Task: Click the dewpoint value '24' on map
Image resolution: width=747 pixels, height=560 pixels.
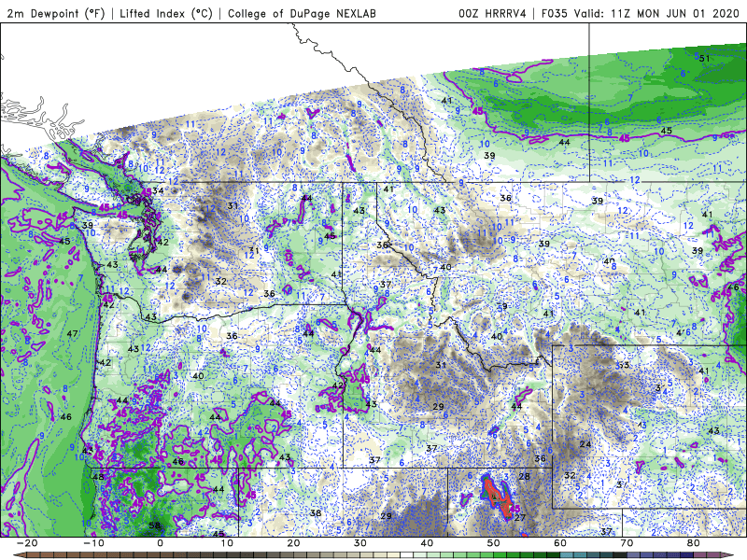Action: [585, 444]
